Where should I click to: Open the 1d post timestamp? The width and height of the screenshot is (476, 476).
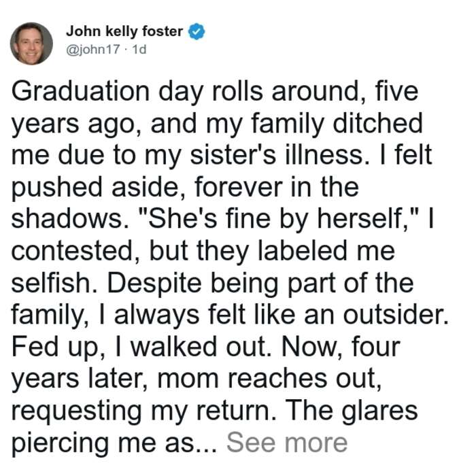(x=139, y=50)
